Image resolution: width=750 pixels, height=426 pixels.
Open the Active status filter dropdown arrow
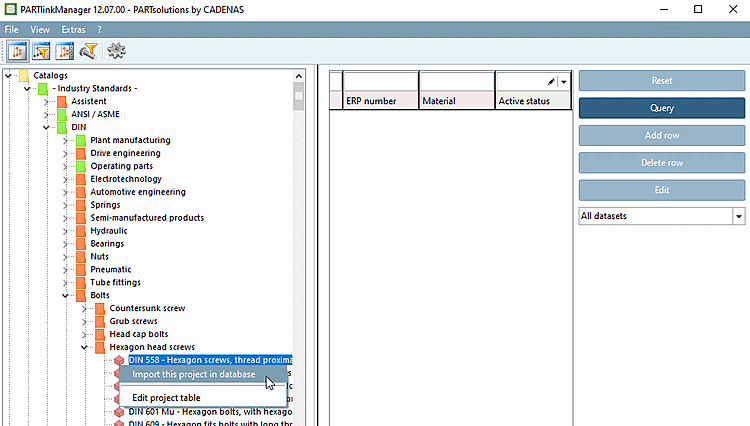click(564, 82)
